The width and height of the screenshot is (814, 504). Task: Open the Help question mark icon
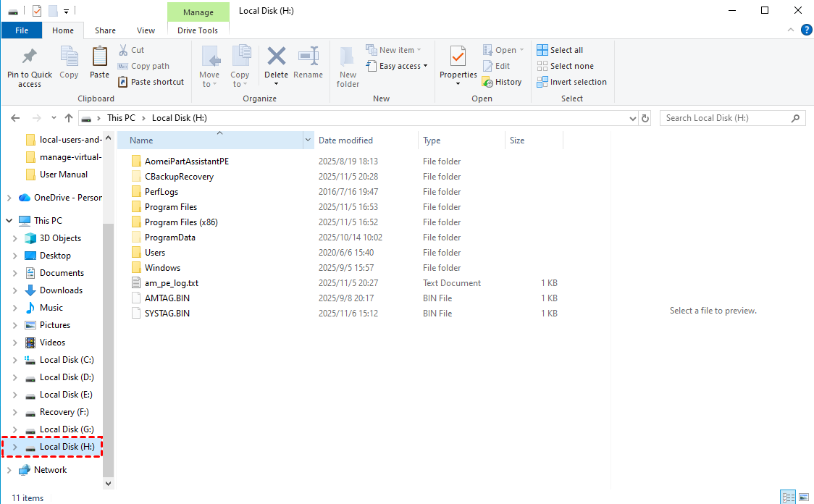[806, 30]
